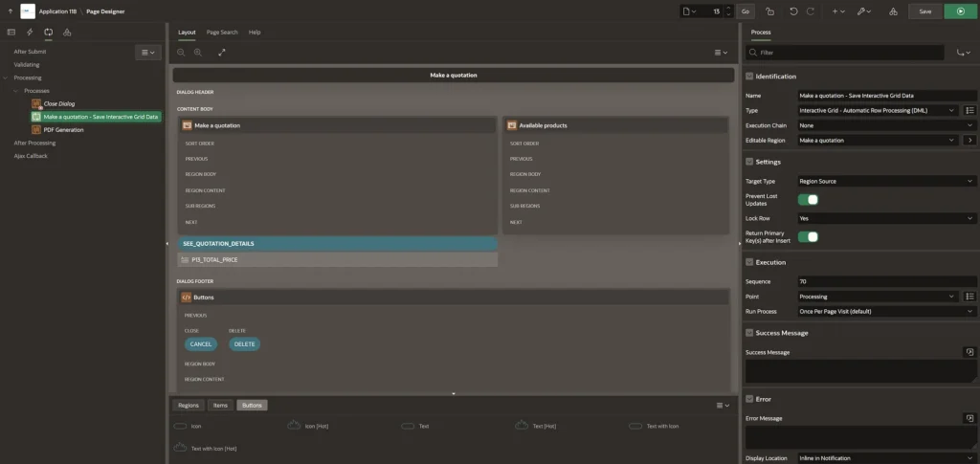Open the Shared Components icon in the top toolbar

pos(893,11)
